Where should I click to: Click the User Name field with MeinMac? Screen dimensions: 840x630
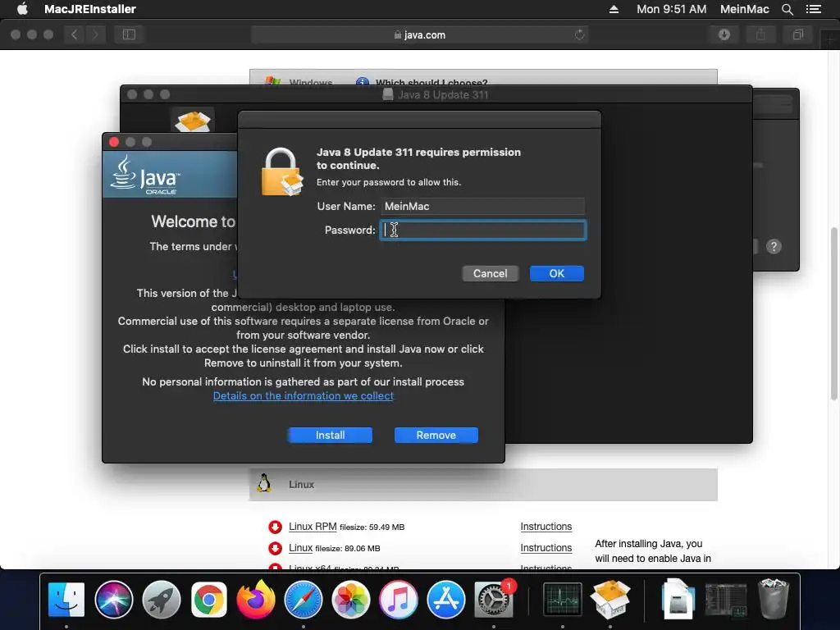tap(482, 206)
